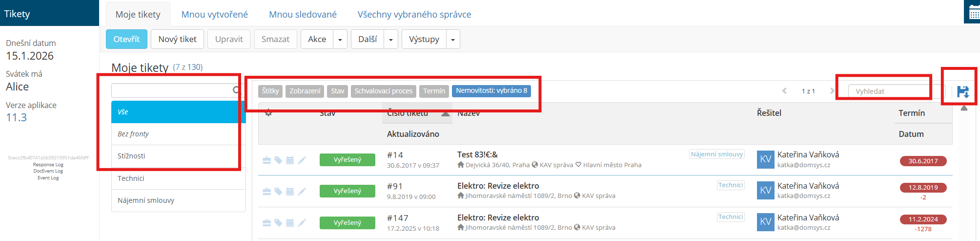Click the calendar icon in ticket #14 row
The height and width of the screenshot is (241, 980).
290,160
